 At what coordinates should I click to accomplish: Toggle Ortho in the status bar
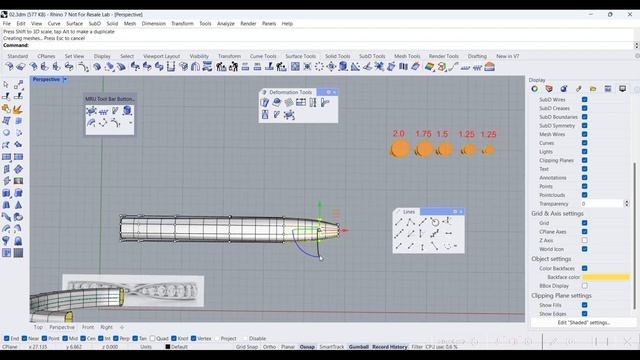[269, 347]
